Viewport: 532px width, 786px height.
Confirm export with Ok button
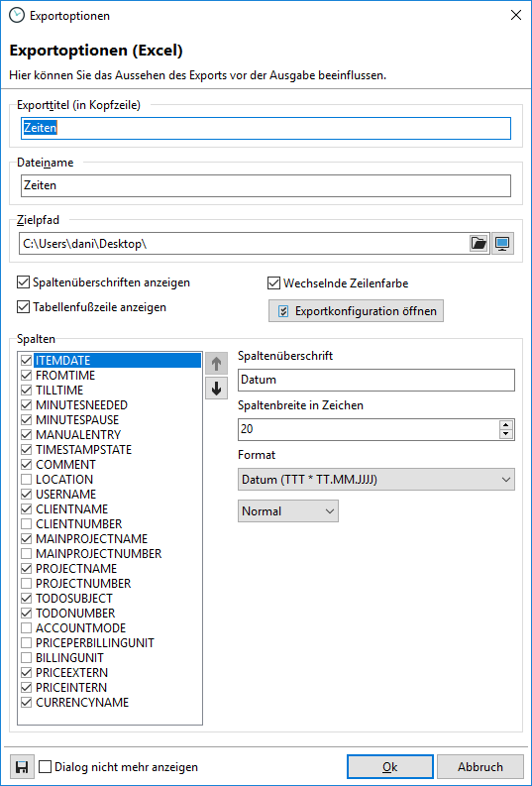pos(389,767)
